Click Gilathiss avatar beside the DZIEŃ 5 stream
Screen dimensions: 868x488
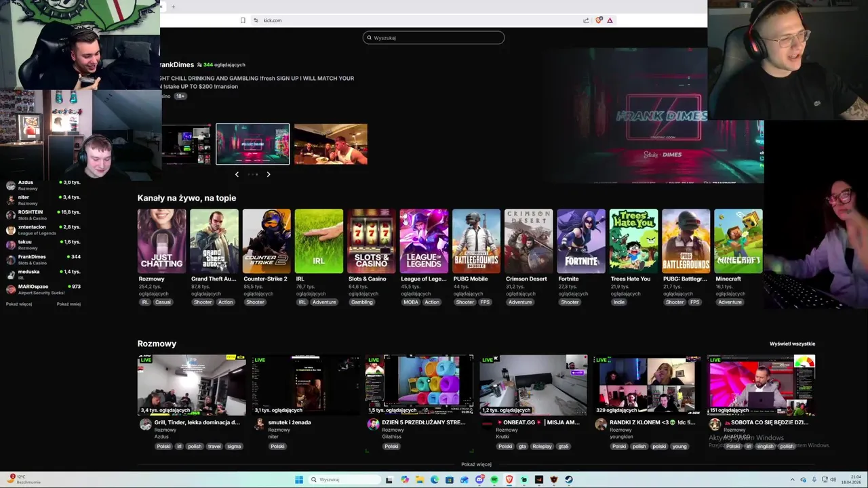[x=373, y=424]
